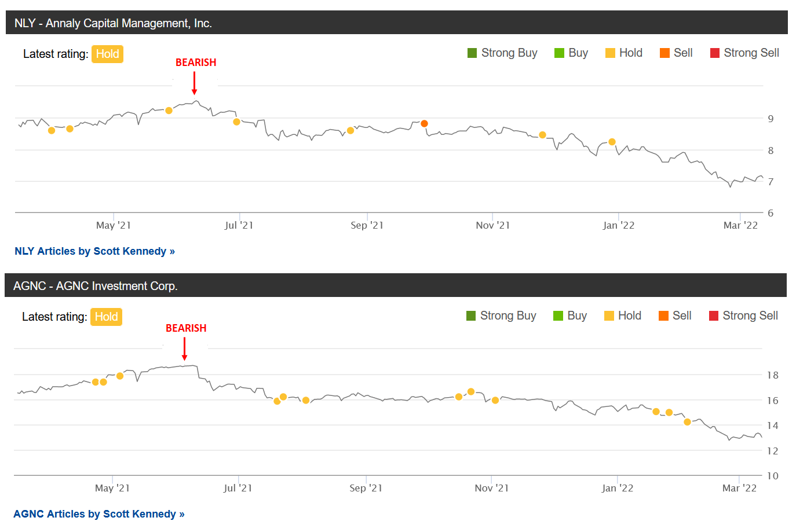Click the red BEARISH arrow on NLY chart
The height and width of the screenshot is (532, 796).
195,84
